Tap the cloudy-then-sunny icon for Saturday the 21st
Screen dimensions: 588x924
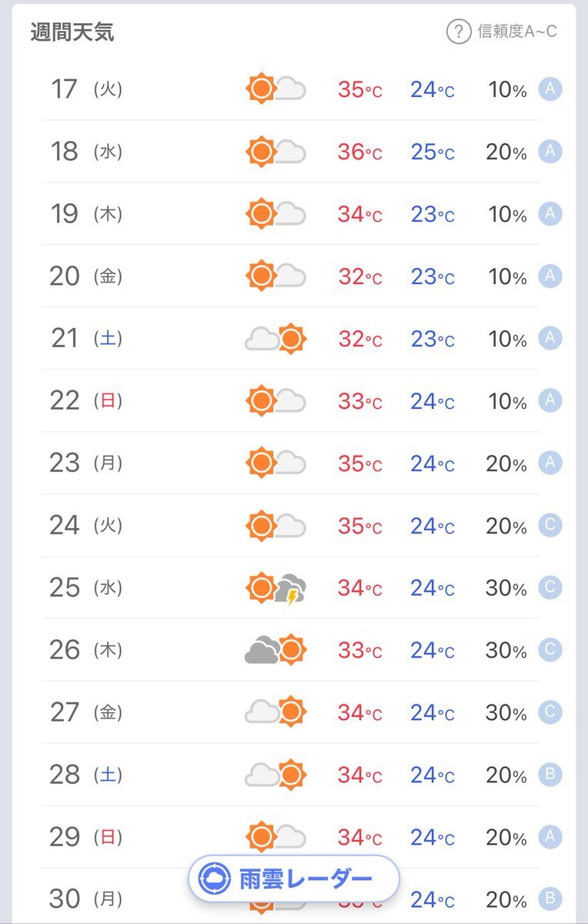tap(276, 339)
